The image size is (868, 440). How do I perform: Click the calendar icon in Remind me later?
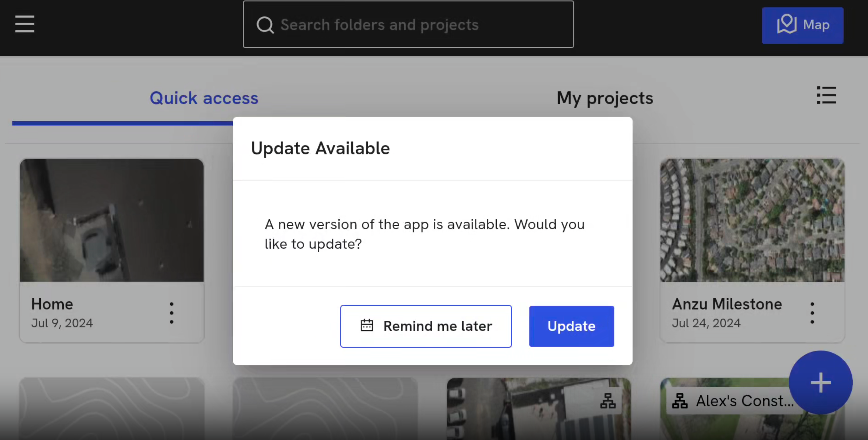point(367,326)
